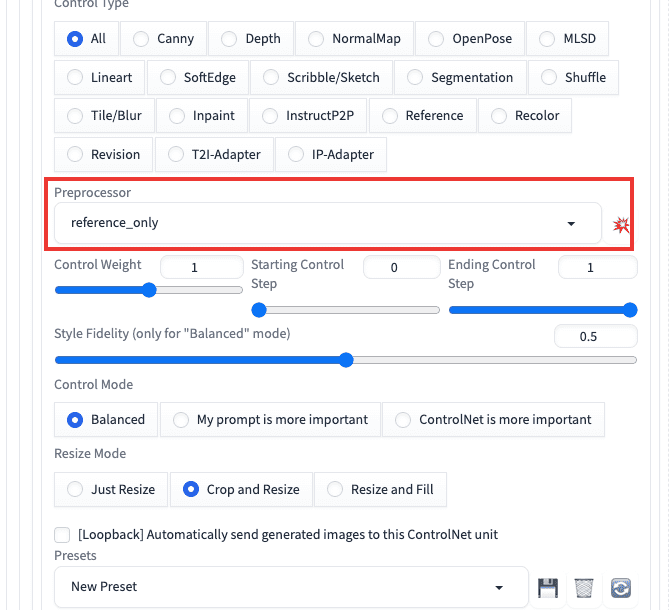The image size is (670, 610).
Task: Click the Control Weight slider handle
Action: click(149, 290)
